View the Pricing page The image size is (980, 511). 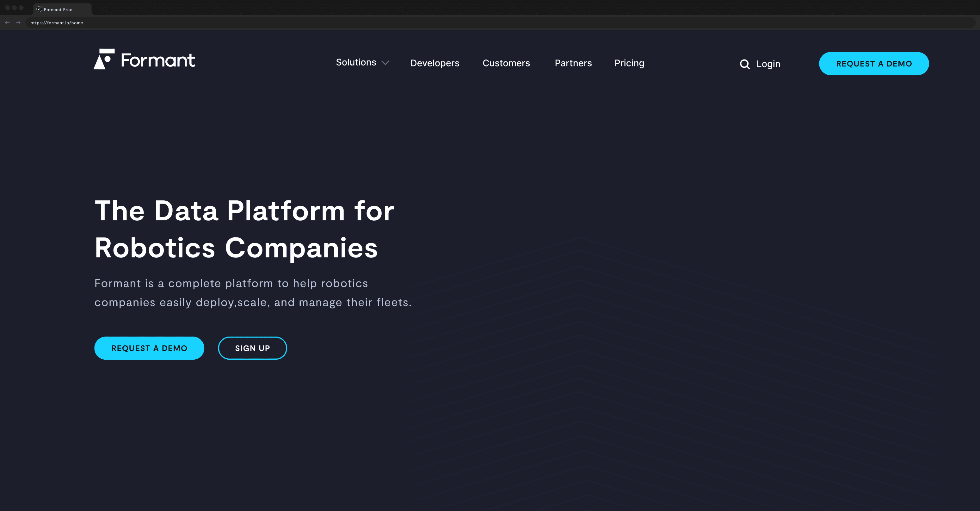(629, 63)
